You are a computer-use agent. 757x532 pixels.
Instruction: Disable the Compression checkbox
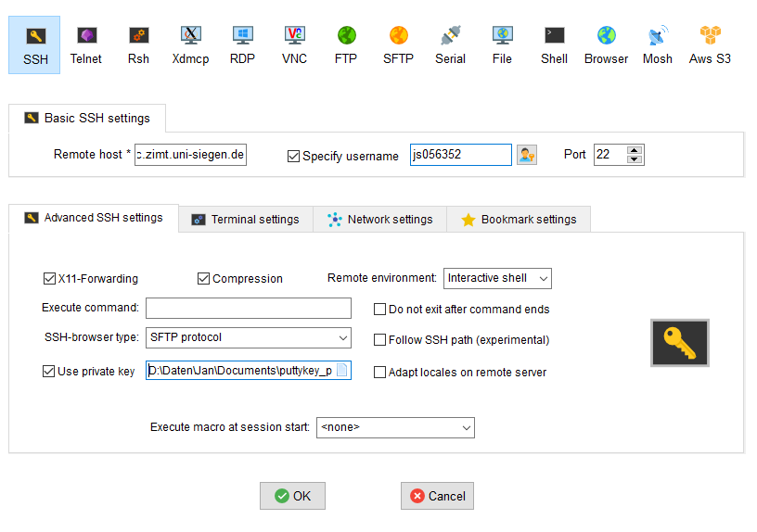point(204,279)
